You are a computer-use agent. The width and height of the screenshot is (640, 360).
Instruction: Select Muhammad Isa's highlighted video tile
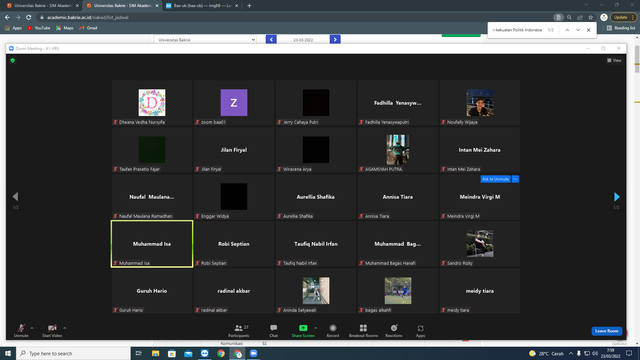(152, 244)
